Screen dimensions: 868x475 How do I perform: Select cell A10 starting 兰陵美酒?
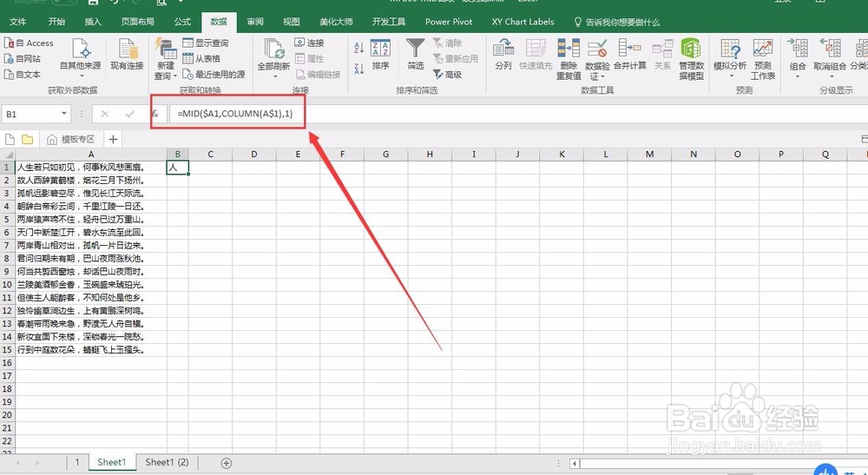pyautogui.click(x=91, y=285)
